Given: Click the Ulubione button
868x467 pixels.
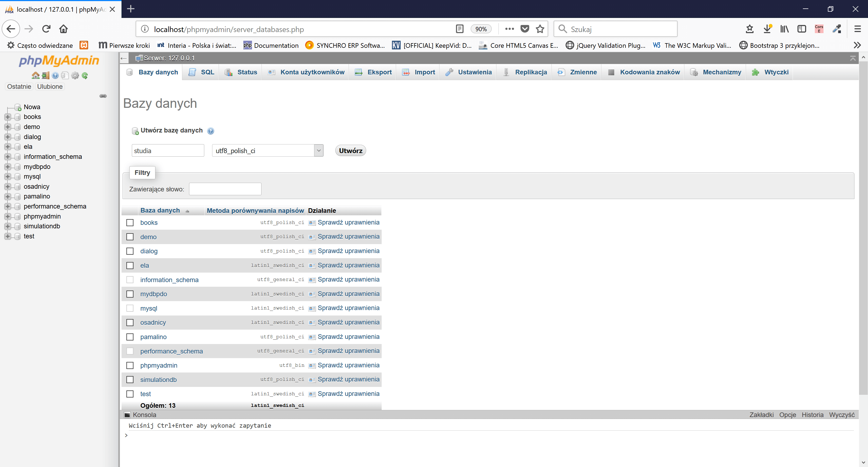Looking at the screenshot, I should pos(50,87).
